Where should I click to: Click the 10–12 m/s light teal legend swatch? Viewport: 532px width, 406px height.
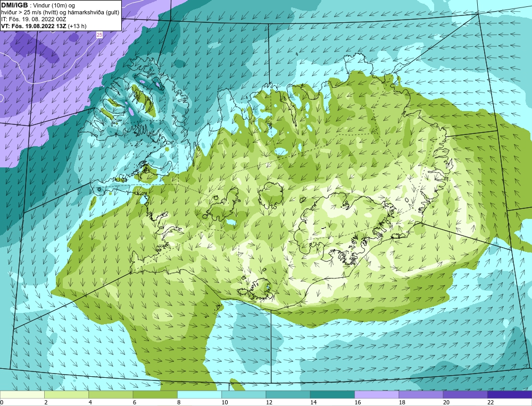point(244,394)
